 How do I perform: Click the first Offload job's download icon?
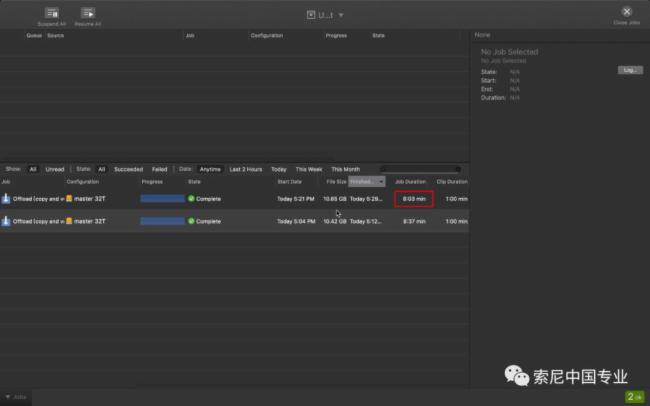6,199
